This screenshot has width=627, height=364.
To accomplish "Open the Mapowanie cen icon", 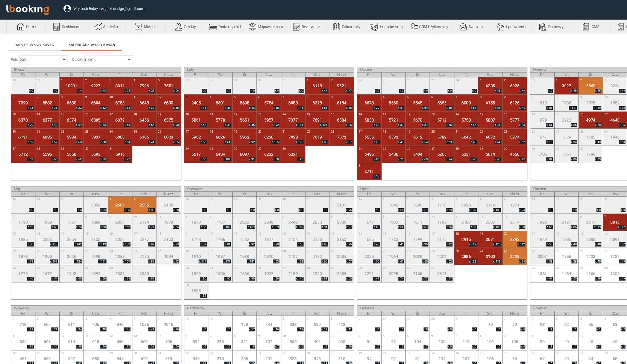I will coord(252,27).
